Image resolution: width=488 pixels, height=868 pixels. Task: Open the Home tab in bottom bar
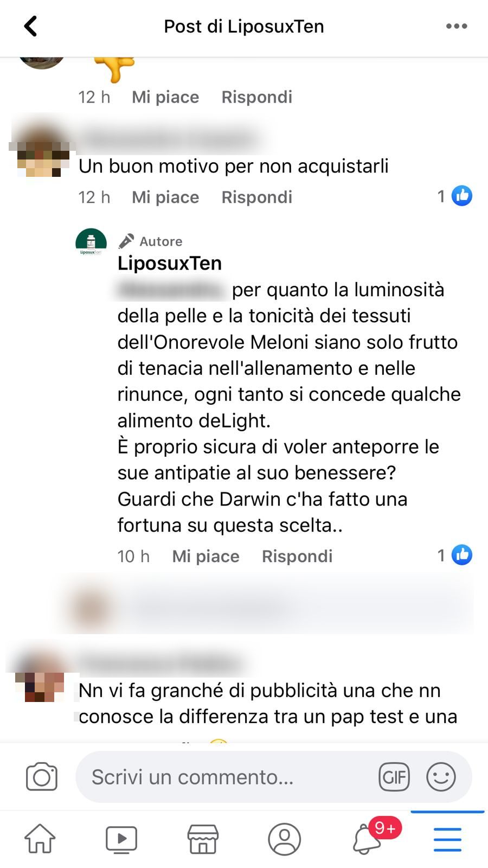click(40, 839)
